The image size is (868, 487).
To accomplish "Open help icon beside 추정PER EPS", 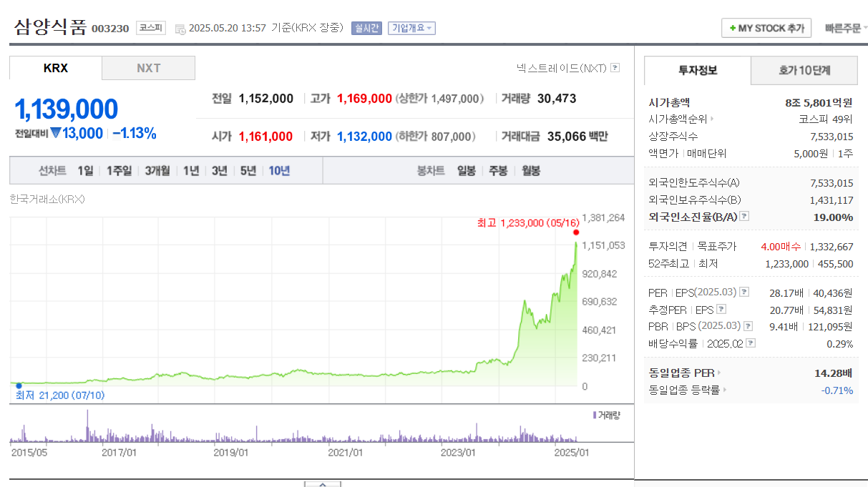I will [721, 310].
